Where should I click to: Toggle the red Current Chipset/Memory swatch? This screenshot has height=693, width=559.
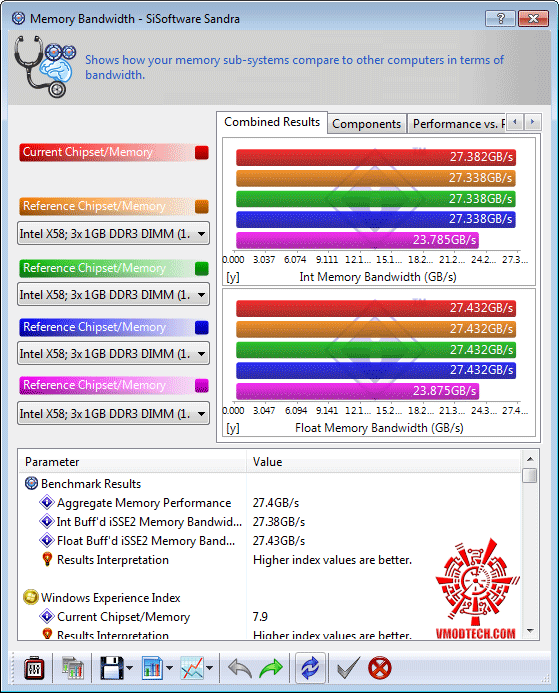(202, 152)
